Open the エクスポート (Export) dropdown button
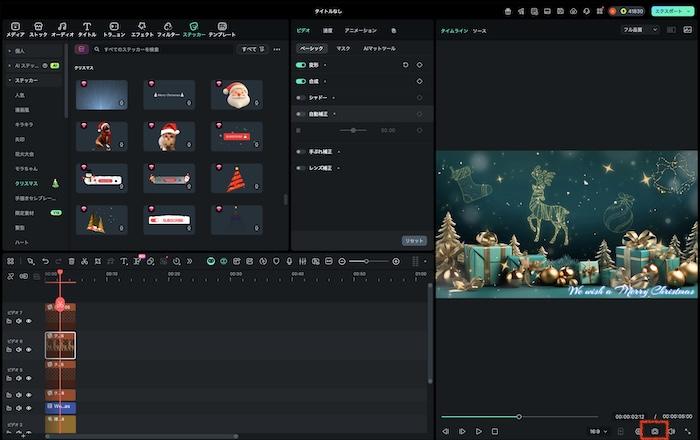 pyautogui.click(x=671, y=10)
